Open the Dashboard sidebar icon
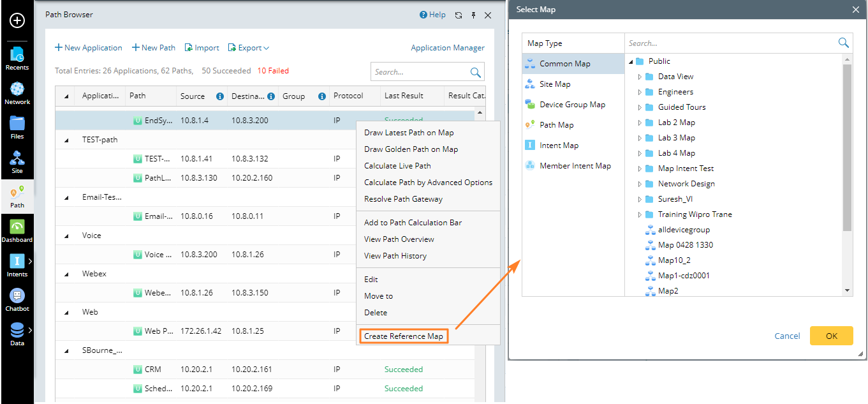The height and width of the screenshot is (404, 868). [x=17, y=230]
